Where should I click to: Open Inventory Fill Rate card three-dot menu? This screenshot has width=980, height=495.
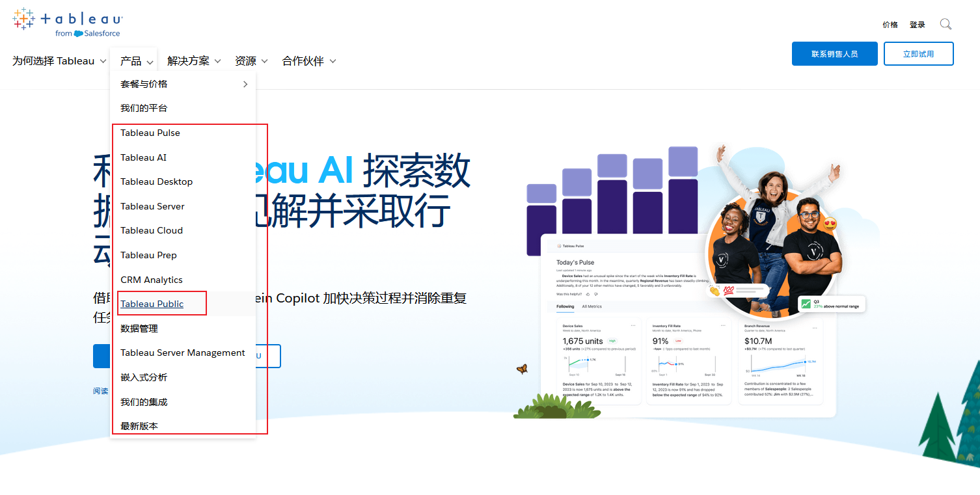point(722,325)
